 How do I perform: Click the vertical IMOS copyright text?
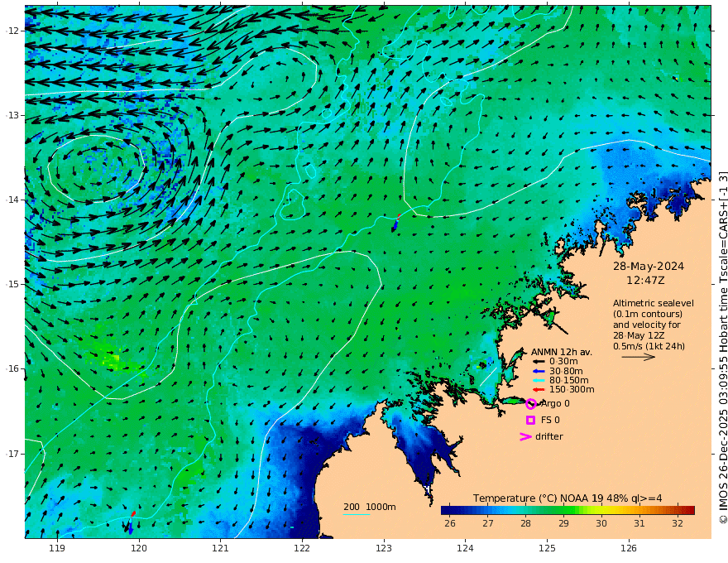tap(722, 348)
